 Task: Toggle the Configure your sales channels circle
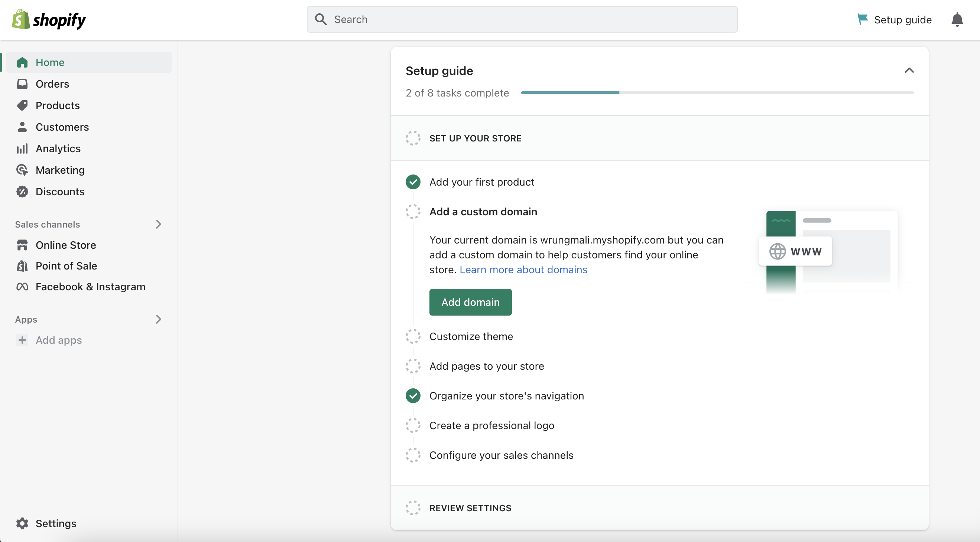413,455
